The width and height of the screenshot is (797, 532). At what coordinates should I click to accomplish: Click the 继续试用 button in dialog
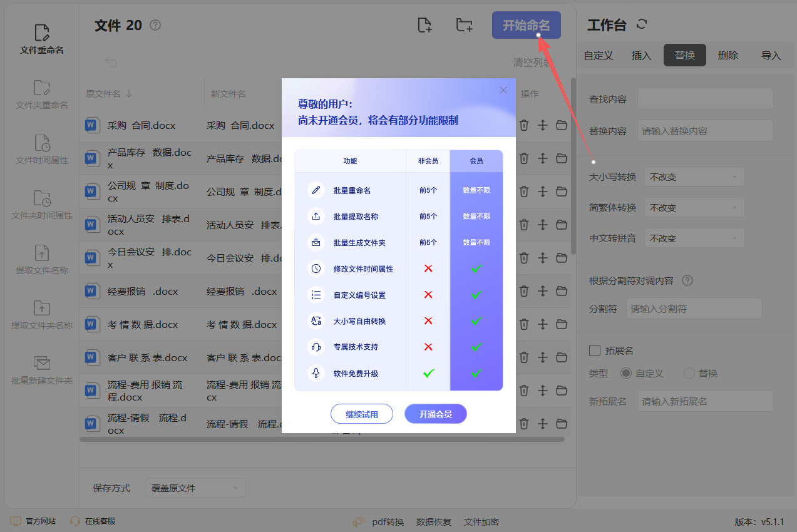click(362, 414)
